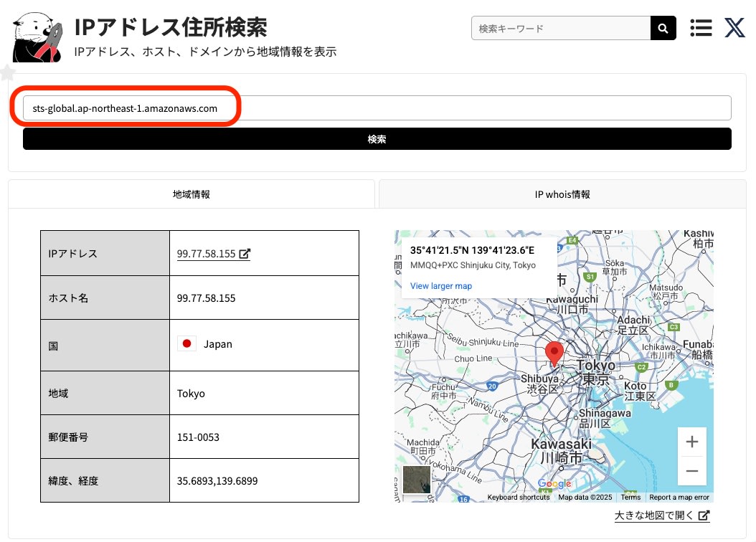Click MMQQ+PXC Shinjuku City, Tokyo text
Screen dimensions: 756x542
click(x=473, y=265)
